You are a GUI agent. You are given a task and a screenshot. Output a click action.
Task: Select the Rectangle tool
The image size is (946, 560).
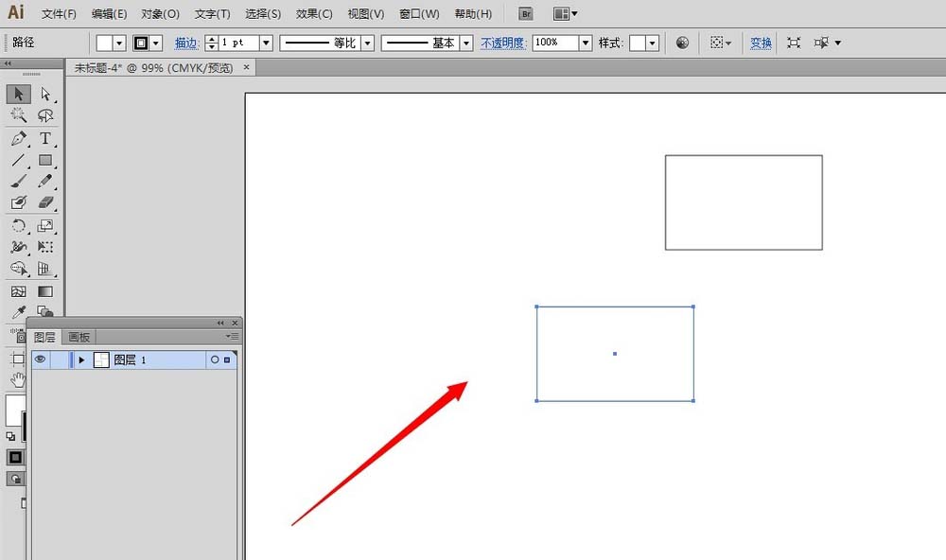click(x=45, y=160)
